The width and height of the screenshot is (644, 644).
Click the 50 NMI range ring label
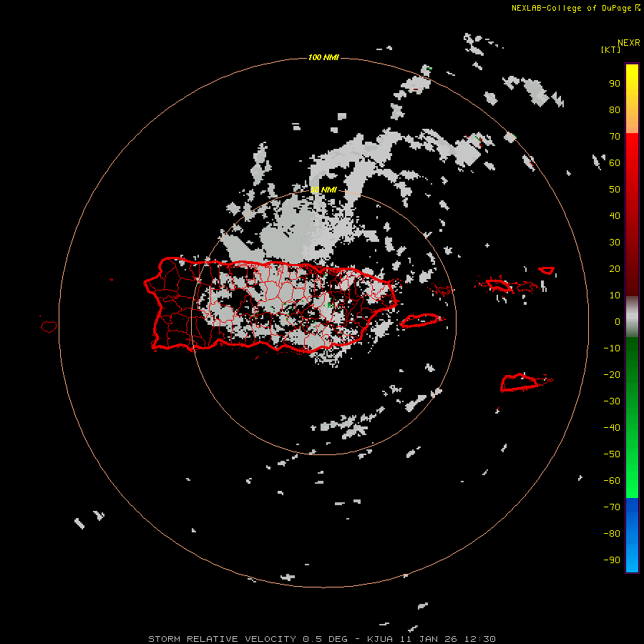point(323,190)
